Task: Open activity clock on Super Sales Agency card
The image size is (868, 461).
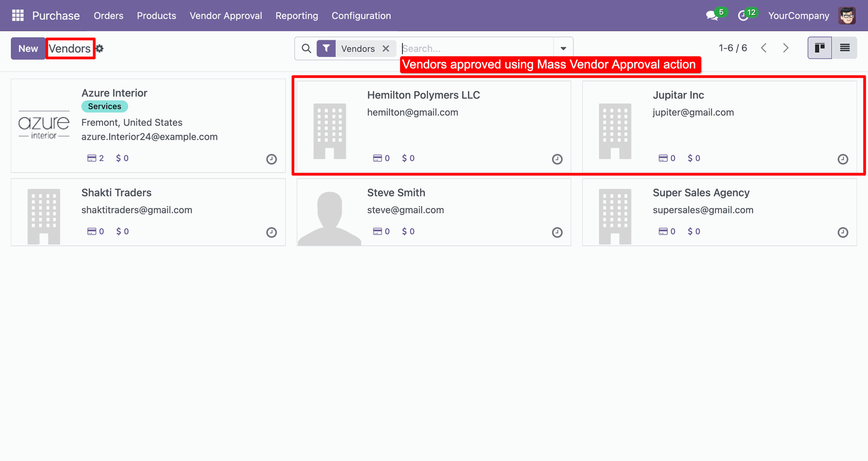Action: [x=843, y=232]
